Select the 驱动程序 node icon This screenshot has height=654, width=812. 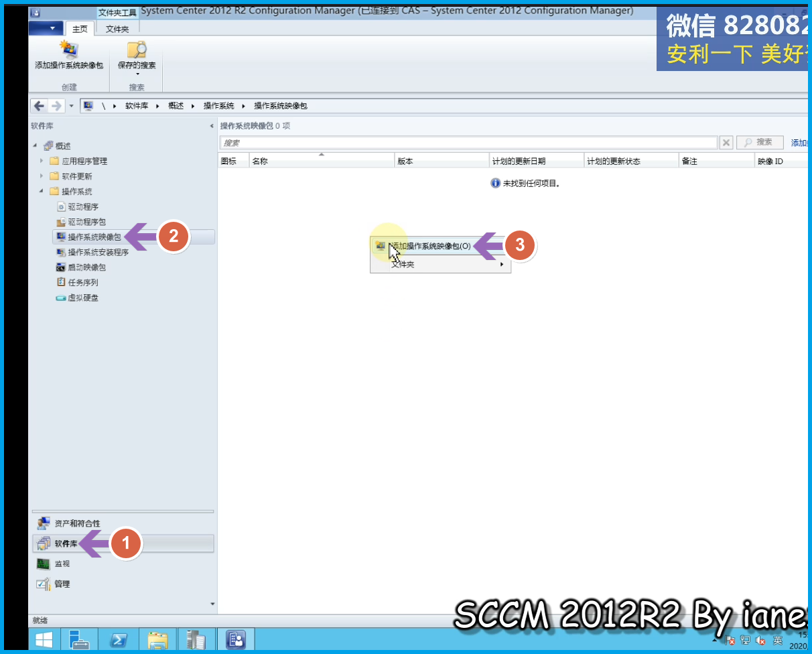pyautogui.click(x=61, y=207)
